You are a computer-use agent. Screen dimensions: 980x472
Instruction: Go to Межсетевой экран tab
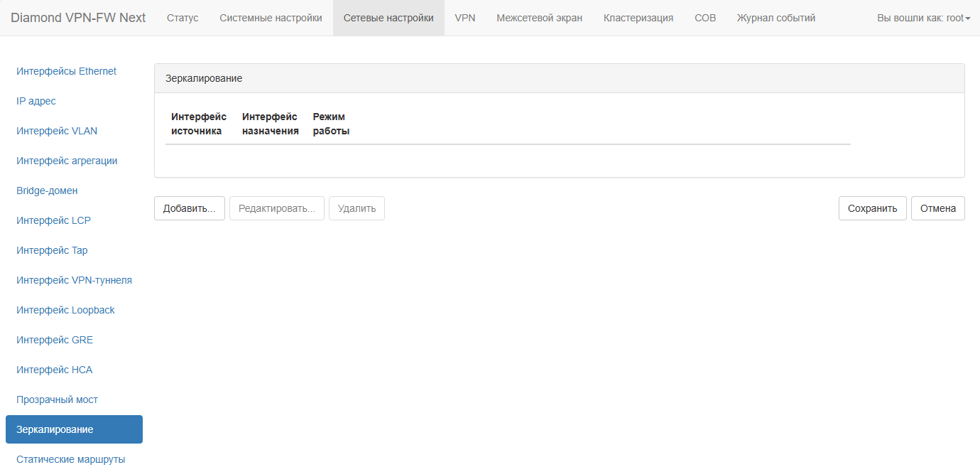[539, 18]
